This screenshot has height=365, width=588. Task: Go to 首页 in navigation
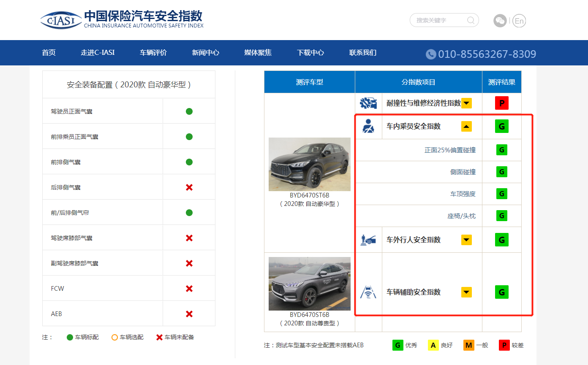tap(49, 53)
